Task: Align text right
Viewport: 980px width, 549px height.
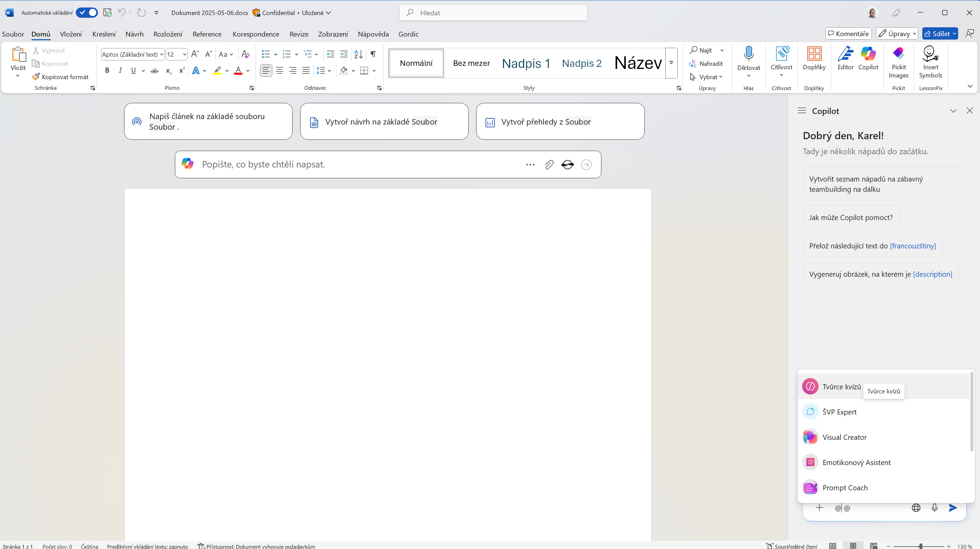Action: [292, 70]
